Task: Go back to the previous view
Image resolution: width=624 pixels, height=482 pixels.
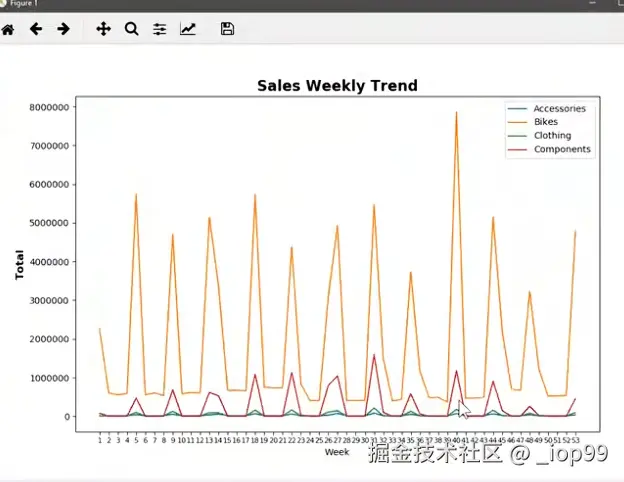Action: (36, 29)
